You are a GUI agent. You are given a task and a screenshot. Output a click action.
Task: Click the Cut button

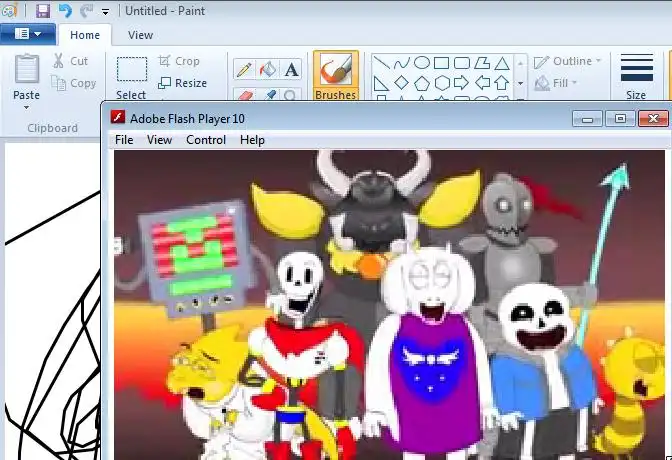pyautogui.click(x=70, y=61)
